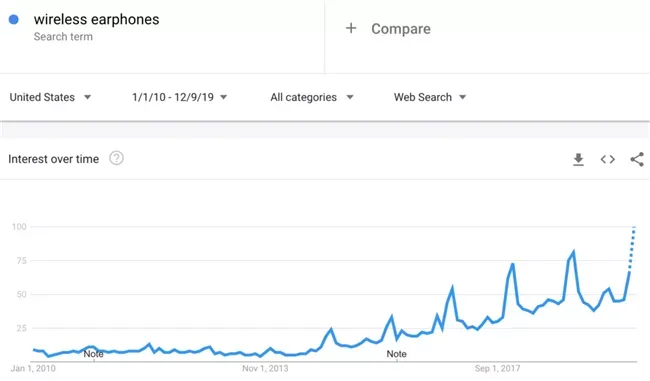Open the Note marker near 2016
The image size is (650, 381).
point(396,354)
